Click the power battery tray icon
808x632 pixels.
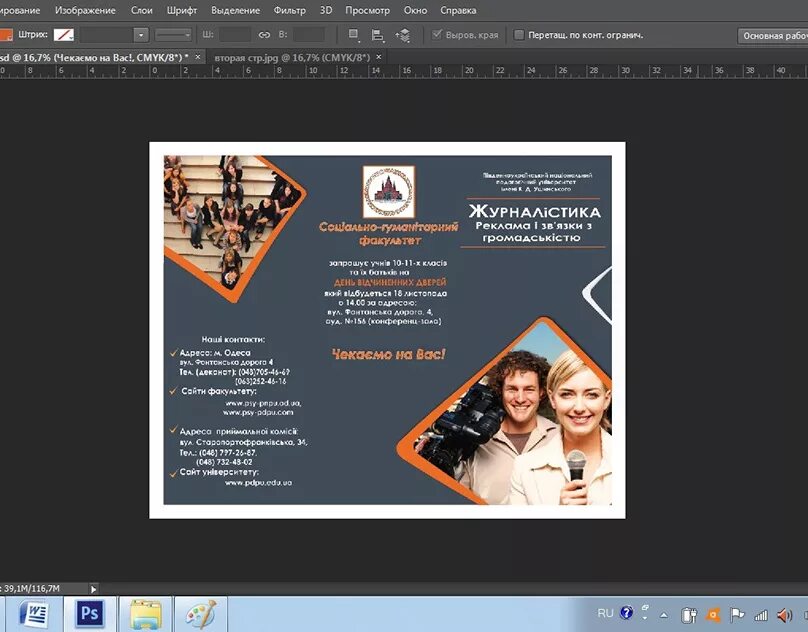click(x=689, y=614)
